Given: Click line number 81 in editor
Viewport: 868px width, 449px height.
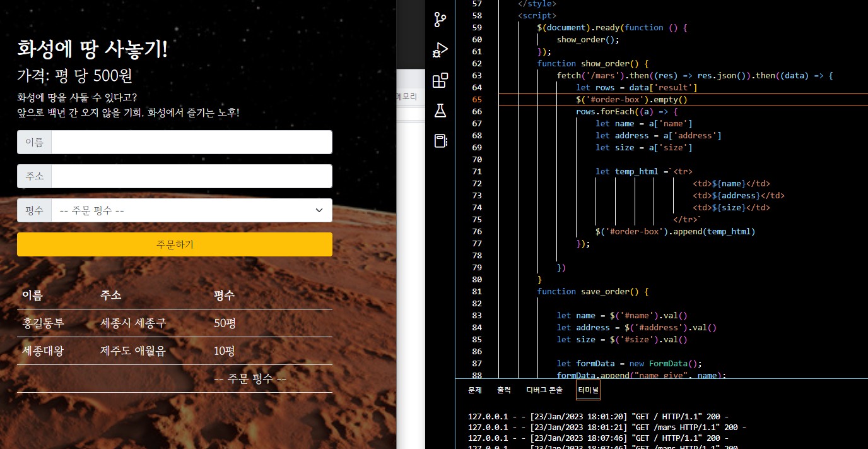Looking at the screenshot, I should 476,292.
